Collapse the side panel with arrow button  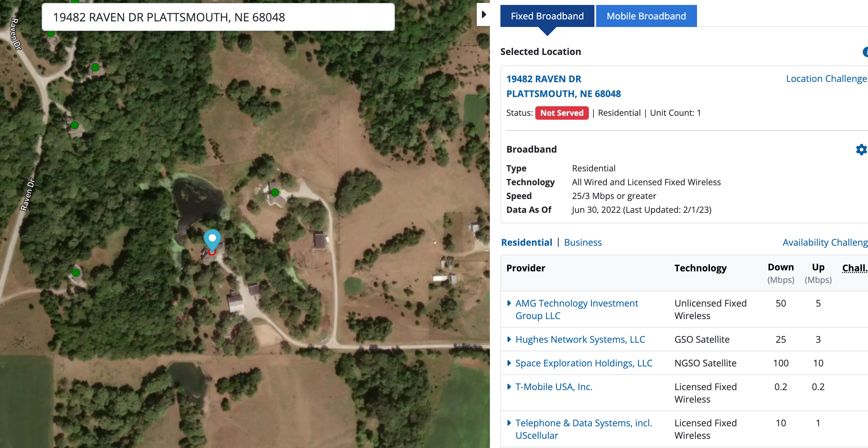click(x=484, y=14)
